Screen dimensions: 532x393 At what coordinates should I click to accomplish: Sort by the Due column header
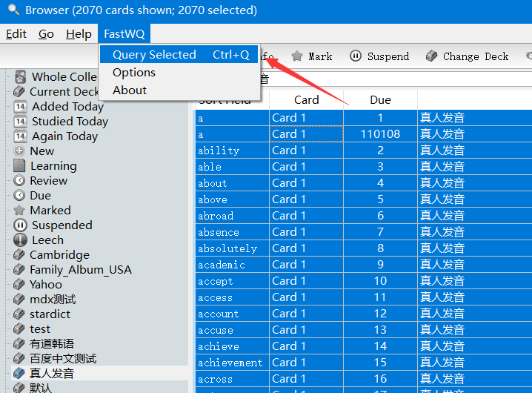pos(380,100)
